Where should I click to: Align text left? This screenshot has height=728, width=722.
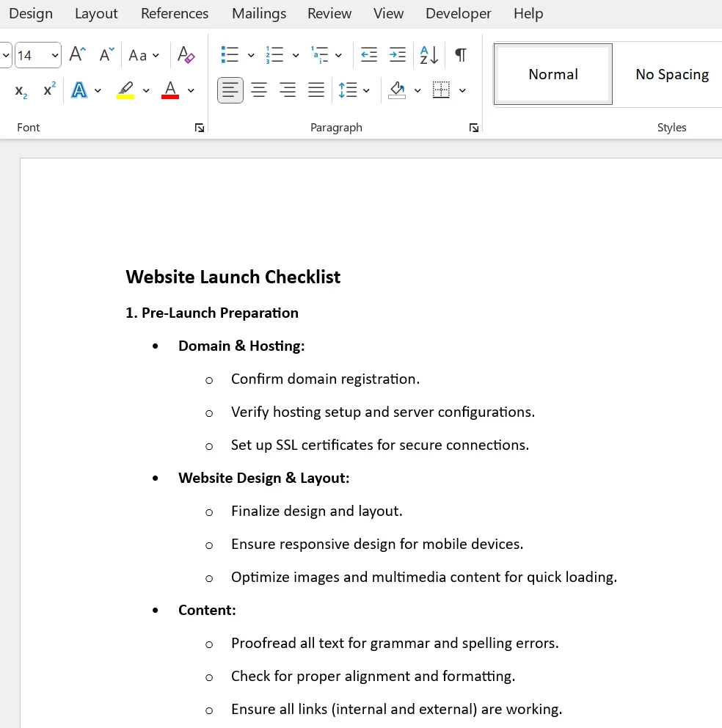(x=230, y=90)
